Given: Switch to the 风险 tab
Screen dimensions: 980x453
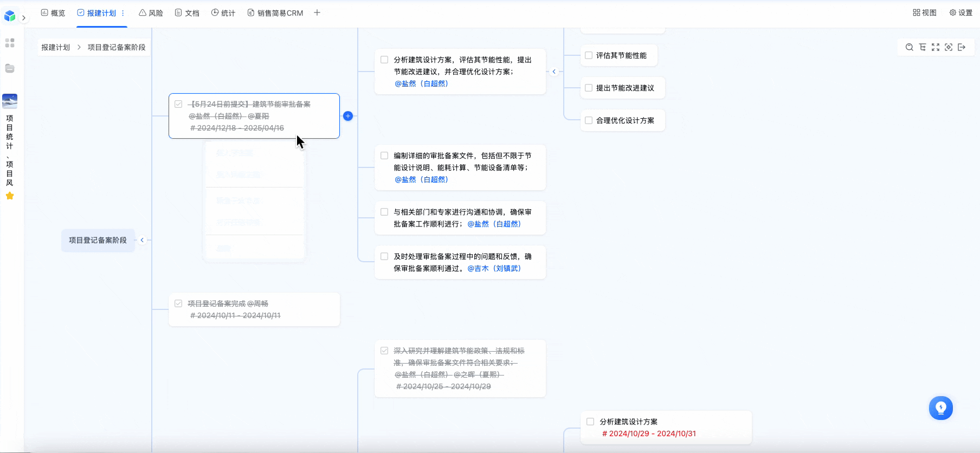Looking at the screenshot, I should [x=151, y=13].
